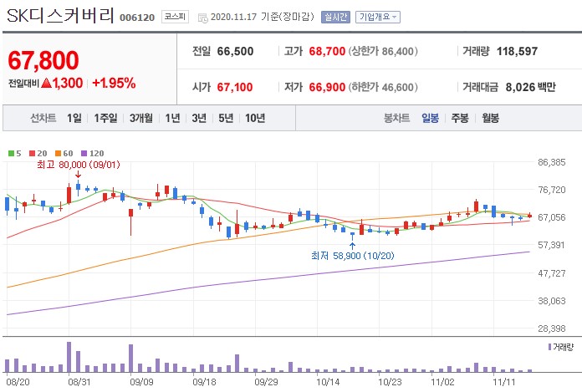This screenshot has height=392, width=582.
Task: Switch to 주봉 weekly candle chart
Action: click(x=460, y=119)
